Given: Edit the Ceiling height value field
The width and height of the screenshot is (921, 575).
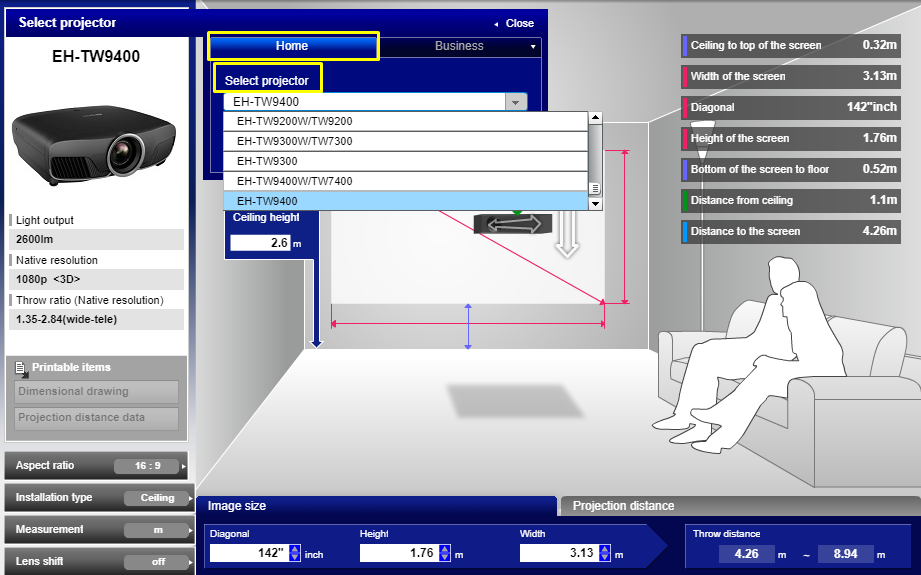Looking at the screenshot, I should pos(260,243).
